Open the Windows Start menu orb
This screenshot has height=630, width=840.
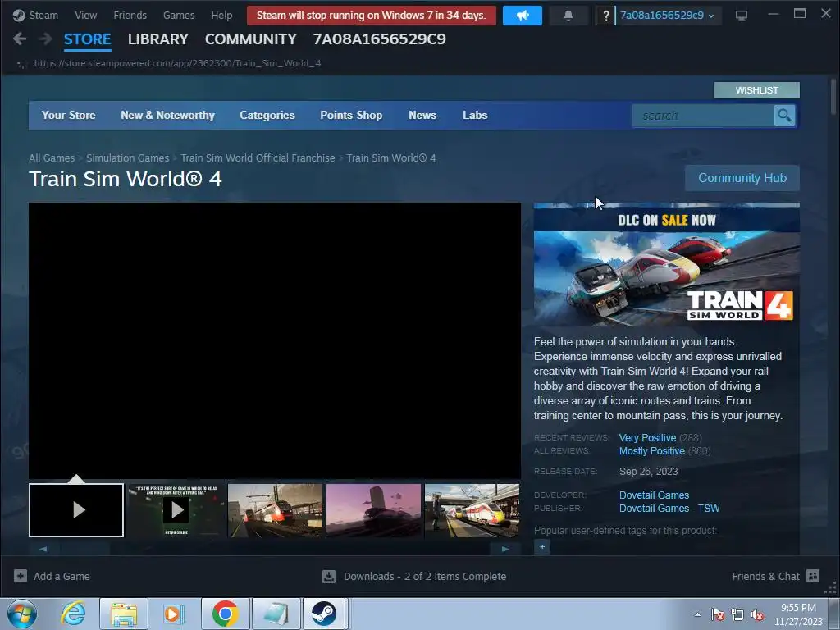(x=22, y=614)
